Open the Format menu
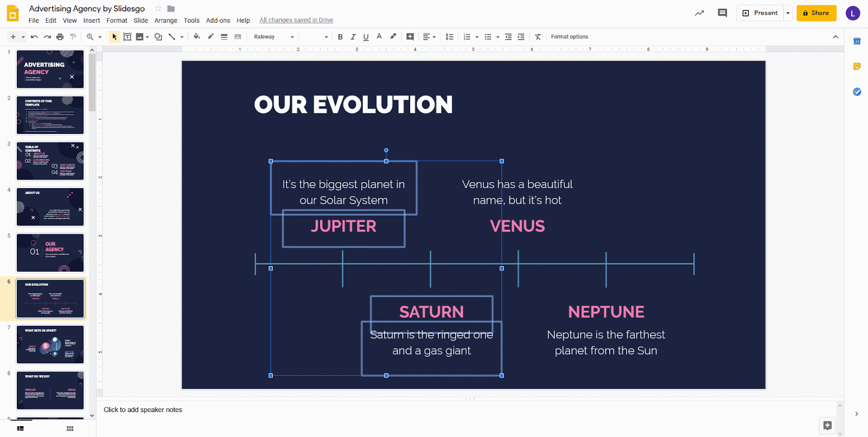The width and height of the screenshot is (868, 437). tap(117, 21)
